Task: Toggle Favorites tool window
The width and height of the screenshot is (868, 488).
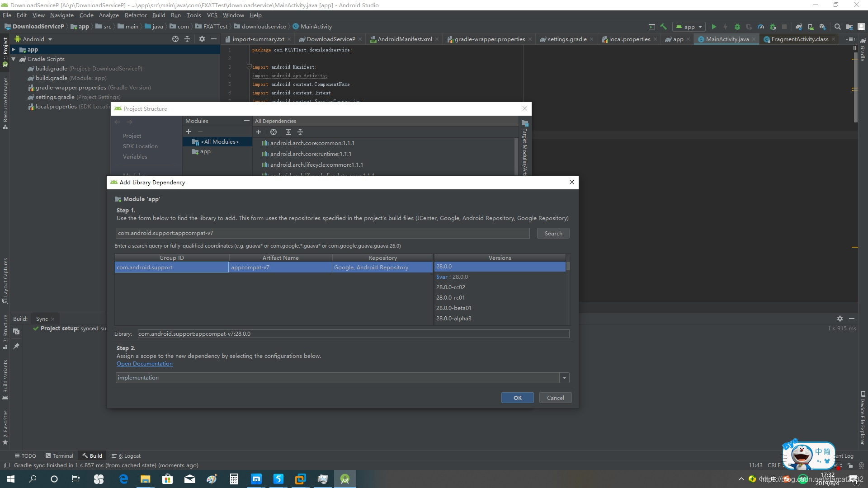Action: coord(5,427)
